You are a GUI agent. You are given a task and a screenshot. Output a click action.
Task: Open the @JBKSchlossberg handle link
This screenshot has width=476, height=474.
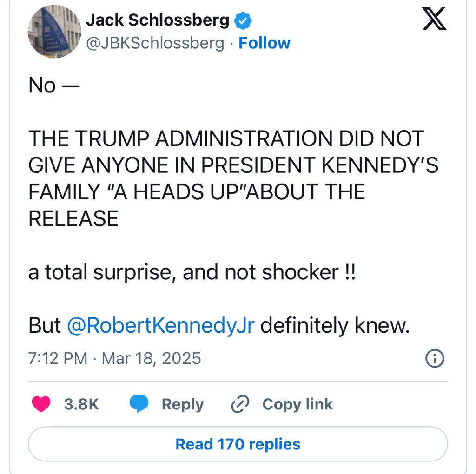point(155,43)
